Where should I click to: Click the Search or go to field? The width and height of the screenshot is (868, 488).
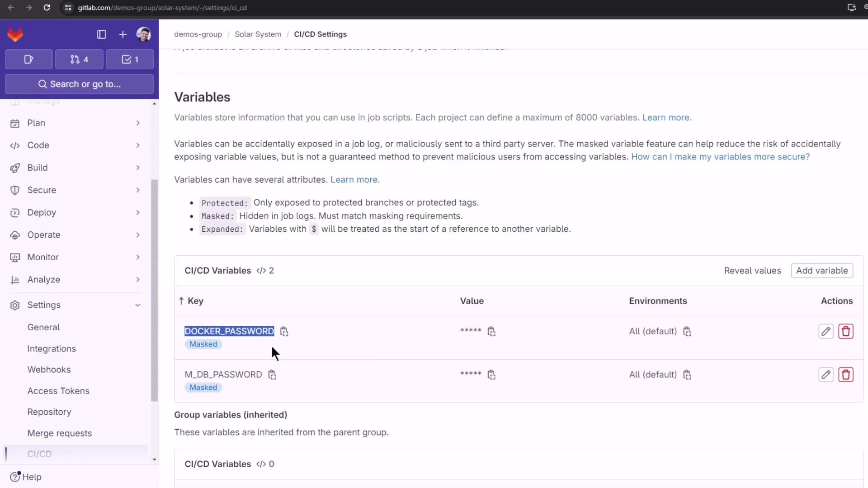coord(79,84)
